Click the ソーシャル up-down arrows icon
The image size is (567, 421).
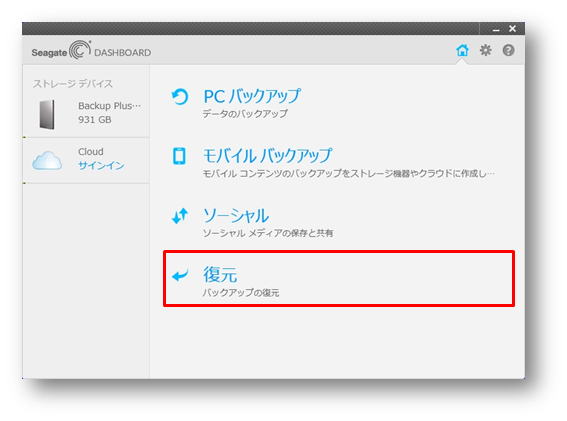click(180, 216)
